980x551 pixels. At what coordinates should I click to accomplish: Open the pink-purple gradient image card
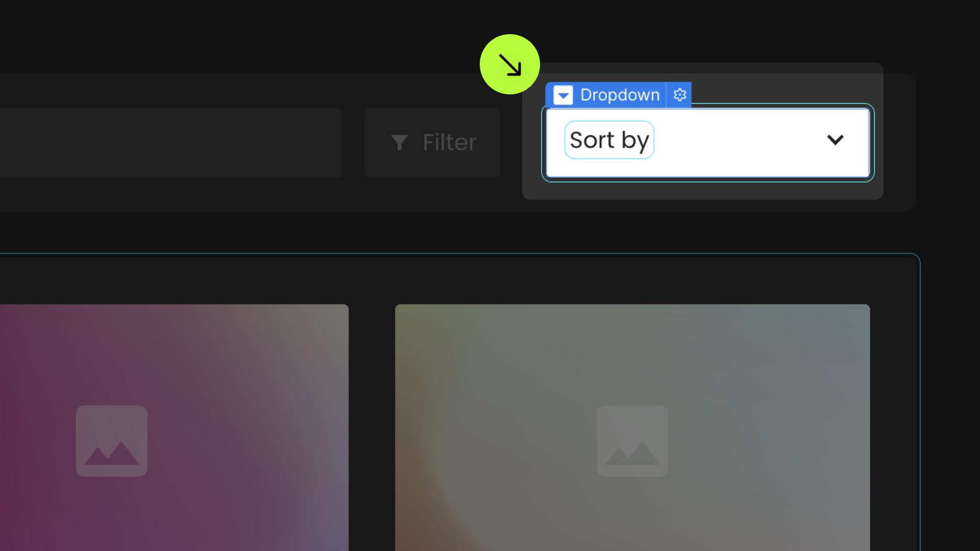click(x=174, y=428)
